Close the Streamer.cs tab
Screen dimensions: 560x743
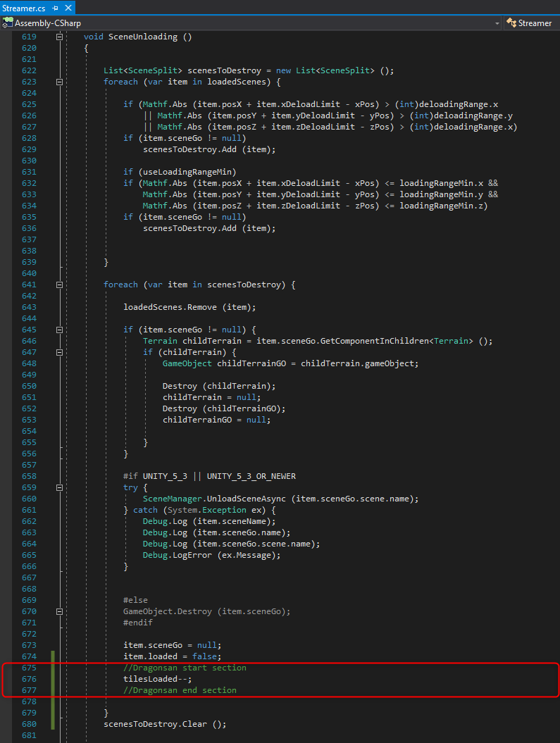[x=68, y=7]
